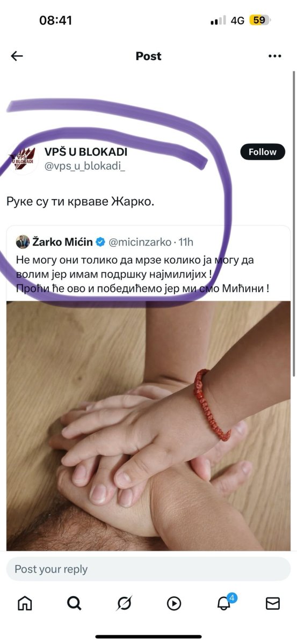Screen dimensions: 297x644
Task: Open VPŠ U BLOKADI profile avatar
Action: coord(23,159)
